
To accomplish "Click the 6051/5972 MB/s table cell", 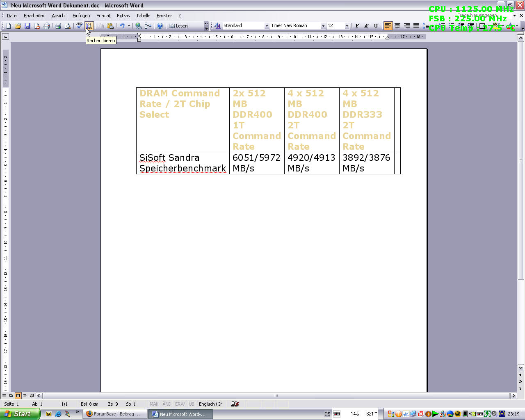I will [x=257, y=163].
